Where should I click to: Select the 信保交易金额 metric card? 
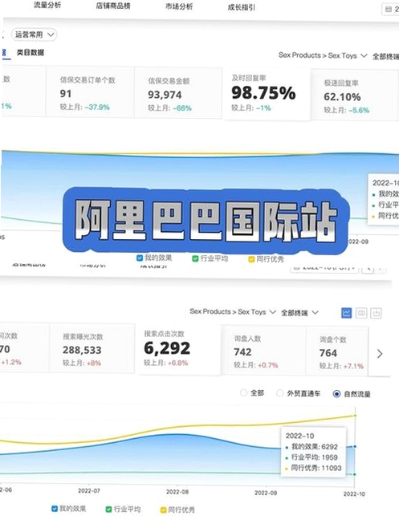coord(178,92)
